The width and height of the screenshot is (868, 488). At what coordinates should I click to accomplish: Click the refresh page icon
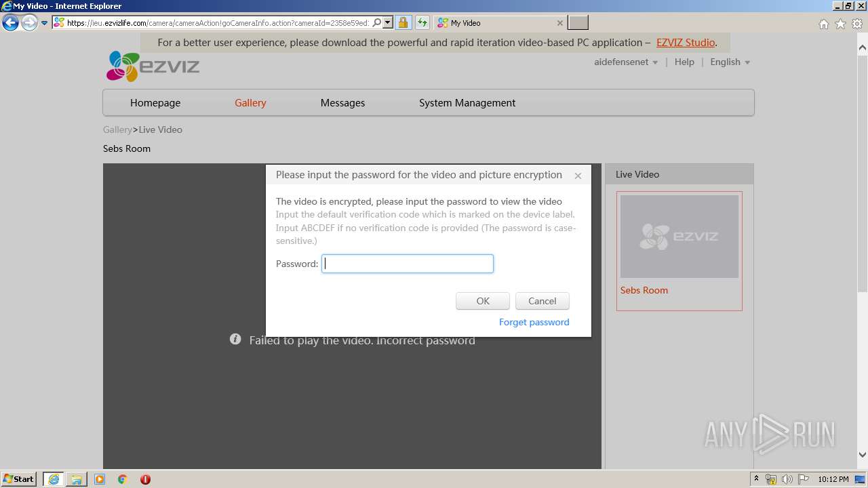click(422, 22)
